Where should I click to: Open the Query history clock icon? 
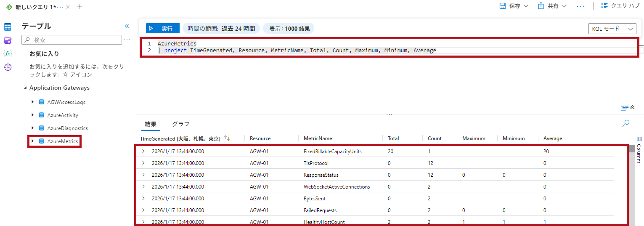coord(8,67)
